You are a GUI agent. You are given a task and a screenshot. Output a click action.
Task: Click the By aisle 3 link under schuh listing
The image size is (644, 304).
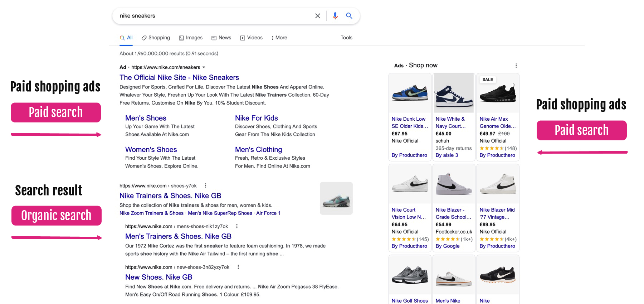pos(447,155)
